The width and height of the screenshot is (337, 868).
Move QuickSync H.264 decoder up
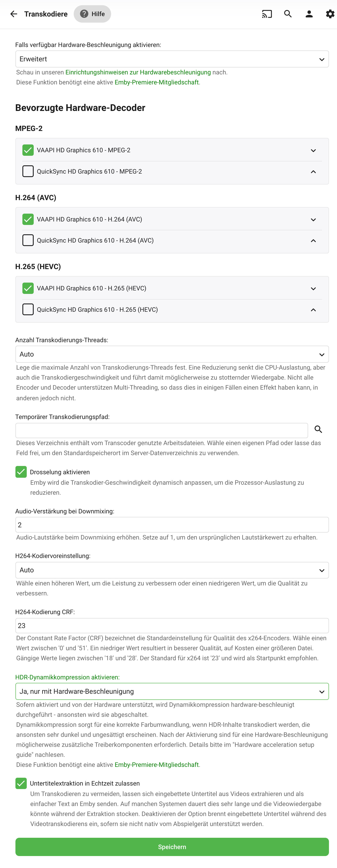click(x=314, y=241)
